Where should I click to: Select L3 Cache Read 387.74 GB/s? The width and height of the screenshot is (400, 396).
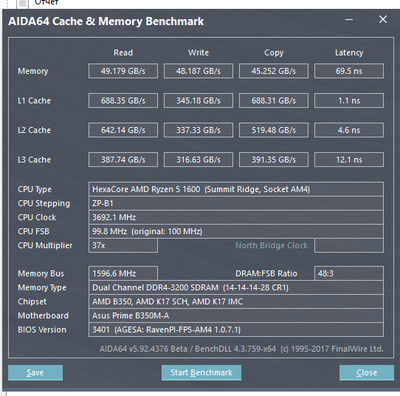pos(123,160)
